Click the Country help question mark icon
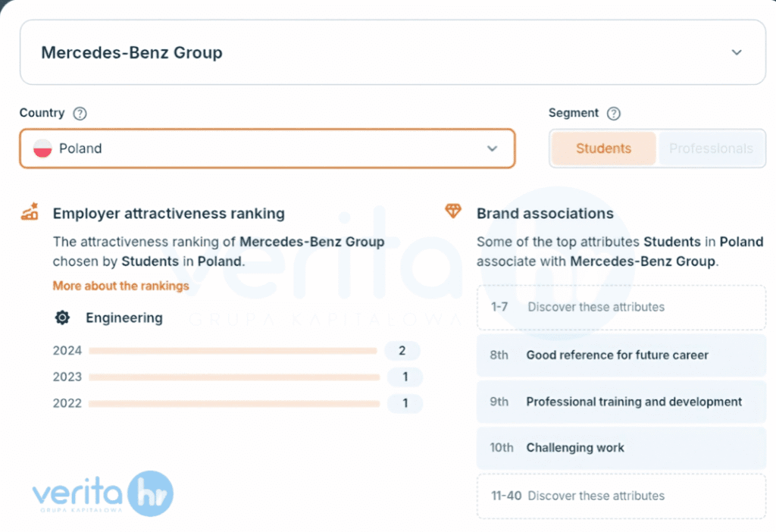Viewport: 776px width, 532px height. click(80, 114)
